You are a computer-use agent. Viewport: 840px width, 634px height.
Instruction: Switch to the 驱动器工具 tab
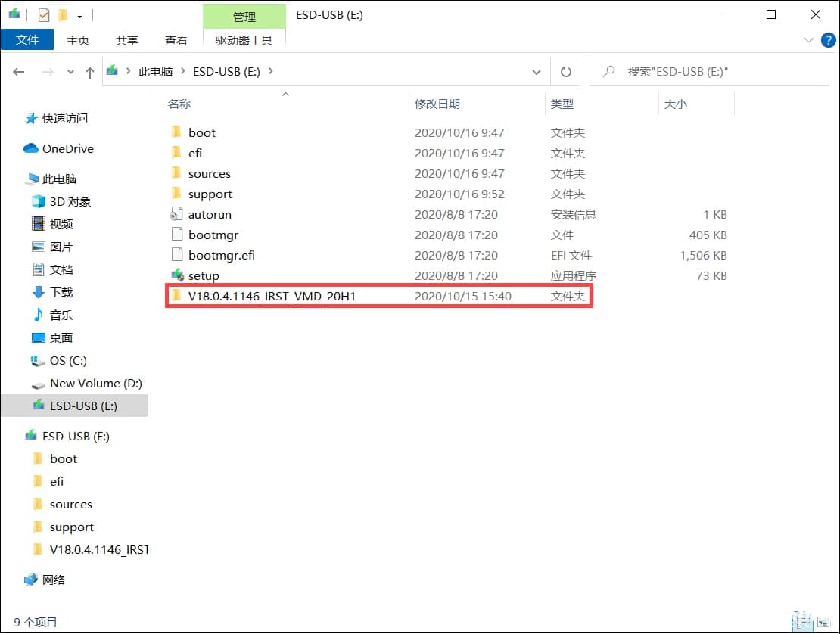tap(244, 40)
